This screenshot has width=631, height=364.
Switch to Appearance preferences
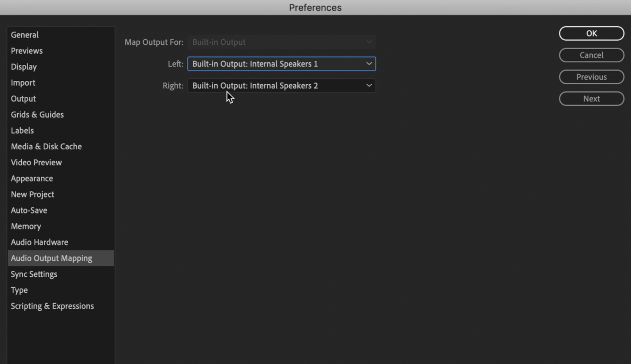32,179
